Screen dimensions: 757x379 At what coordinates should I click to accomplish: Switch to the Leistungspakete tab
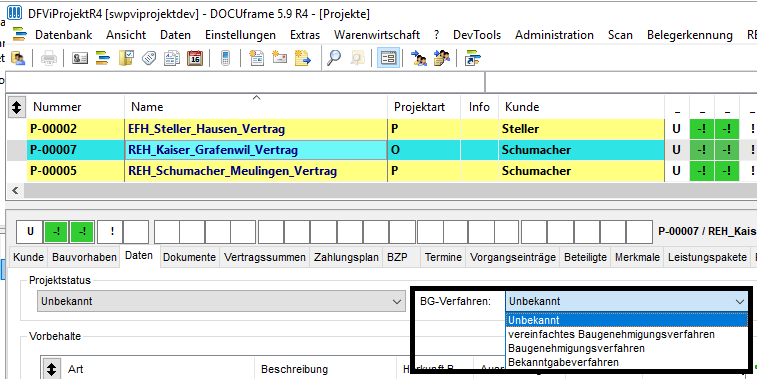[x=707, y=257]
